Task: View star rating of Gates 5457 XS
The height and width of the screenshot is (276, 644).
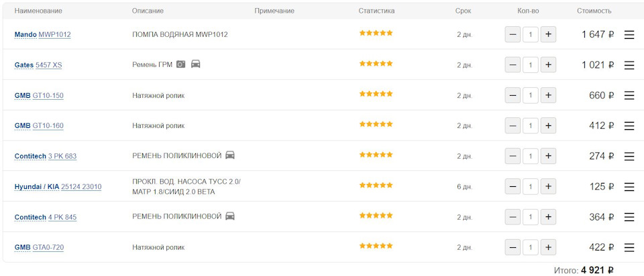Action: click(x=376, y=64)
